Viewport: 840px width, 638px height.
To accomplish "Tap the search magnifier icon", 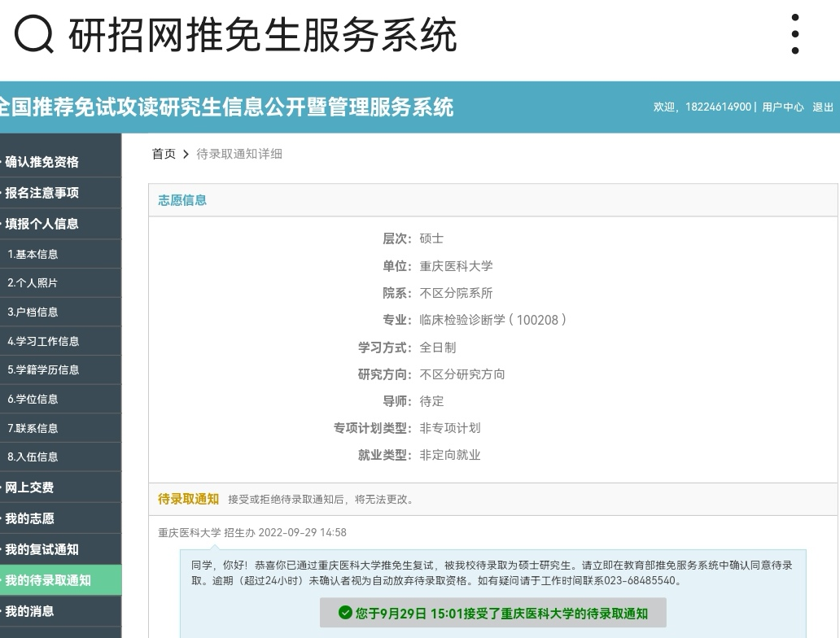I will (34, 35).
